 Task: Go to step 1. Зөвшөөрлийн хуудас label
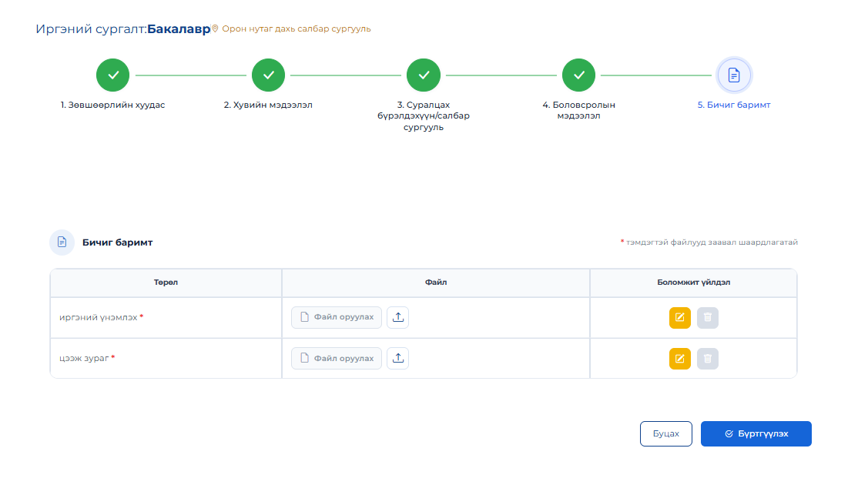pos(113,105)
